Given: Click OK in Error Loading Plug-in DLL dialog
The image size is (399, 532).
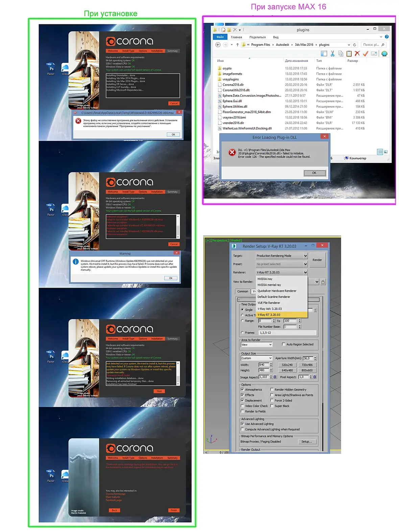Looking at the screenshot, I should click(x=314, y=173).
